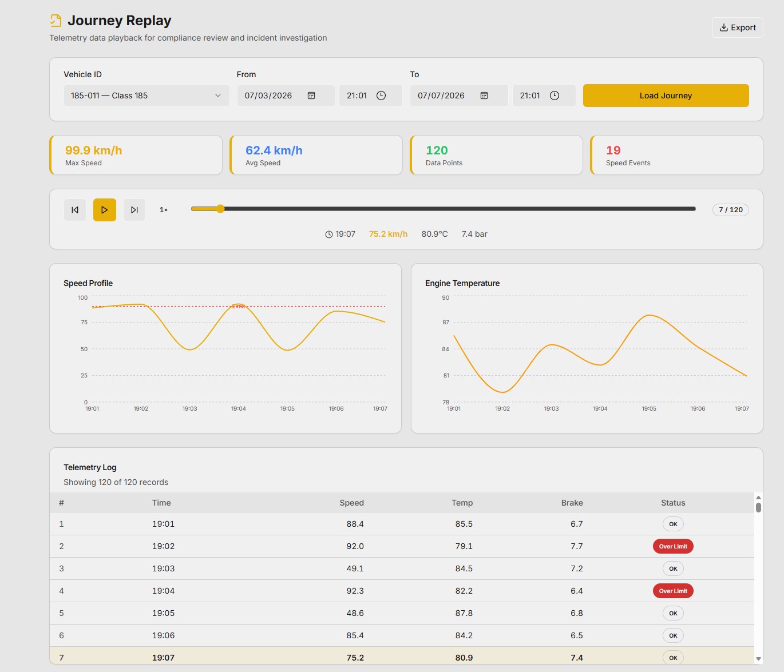This screenshot has height=672, width=784.
Task: Click the playback slider handle
Action: [x=220, y=209]
